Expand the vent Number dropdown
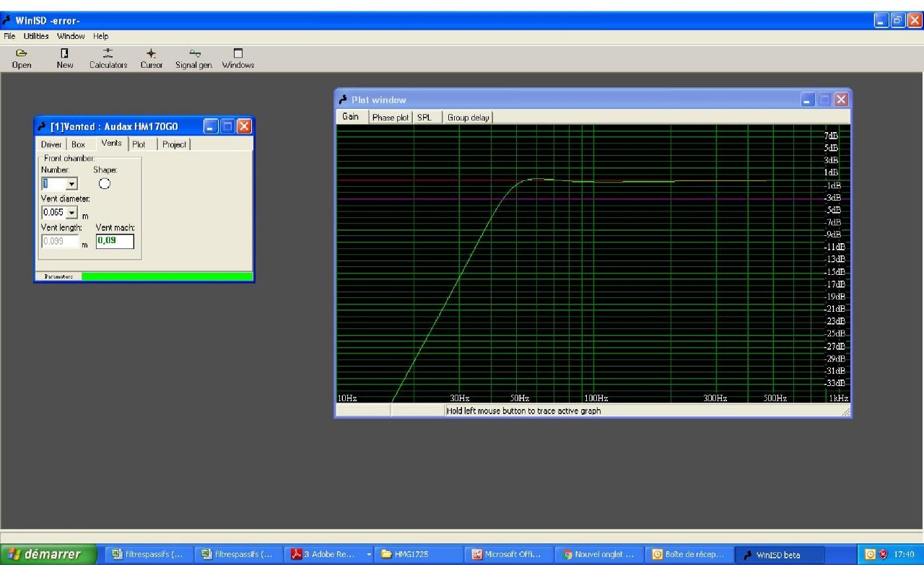 click(x=71, y=184)
